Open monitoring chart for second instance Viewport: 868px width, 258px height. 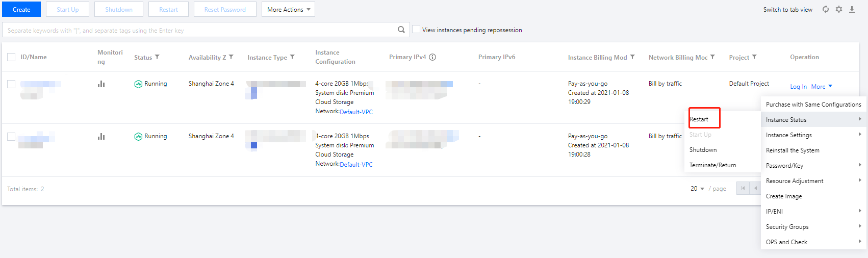101,136
